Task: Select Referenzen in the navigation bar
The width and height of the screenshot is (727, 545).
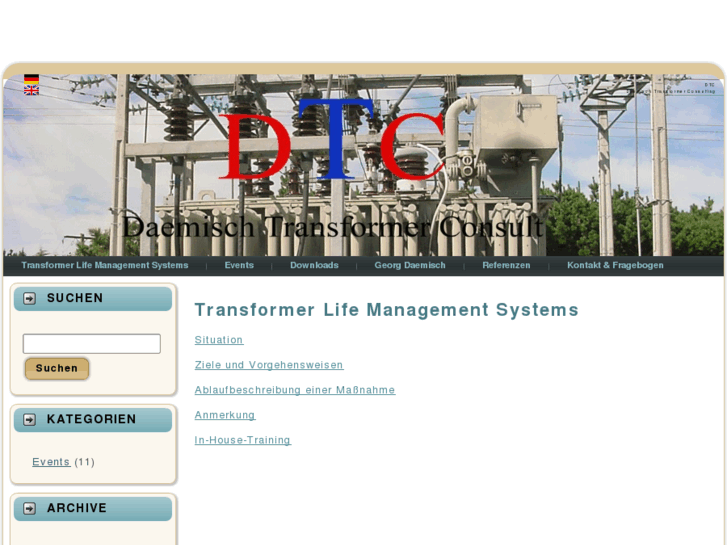Action: (506, 265)
